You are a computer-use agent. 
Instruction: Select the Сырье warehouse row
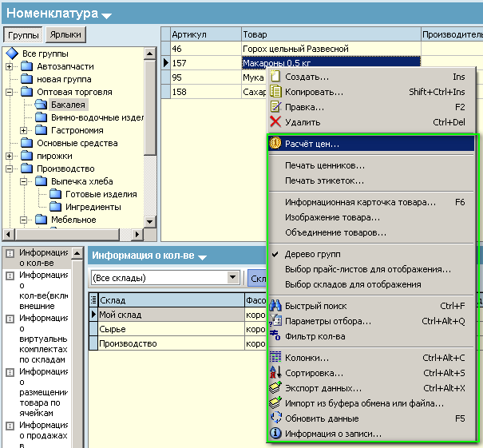pyautogui.click(x=172, y=329)
